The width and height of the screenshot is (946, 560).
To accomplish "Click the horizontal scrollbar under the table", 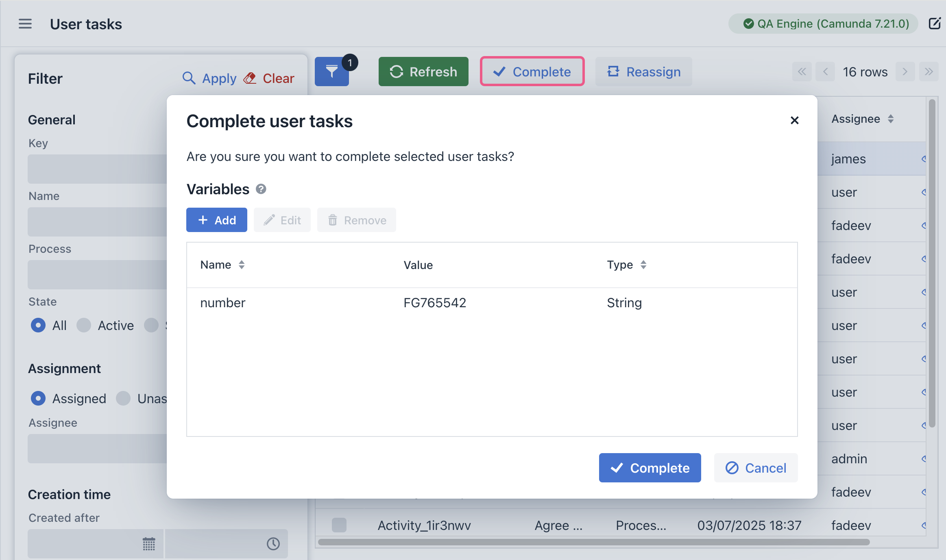I will coord(594,542).
